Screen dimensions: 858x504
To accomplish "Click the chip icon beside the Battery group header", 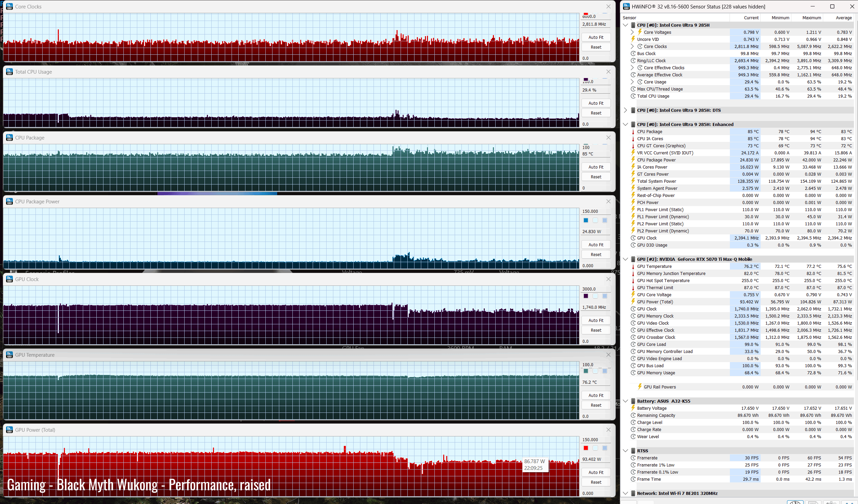I will 633,401.
